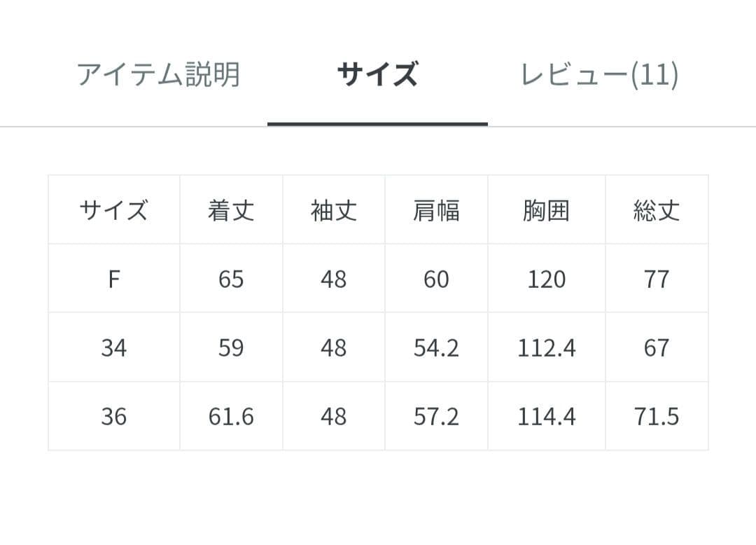This screenshot has height=545, width=756.
Task: Select size F row label
Action: tap(115, 279)
